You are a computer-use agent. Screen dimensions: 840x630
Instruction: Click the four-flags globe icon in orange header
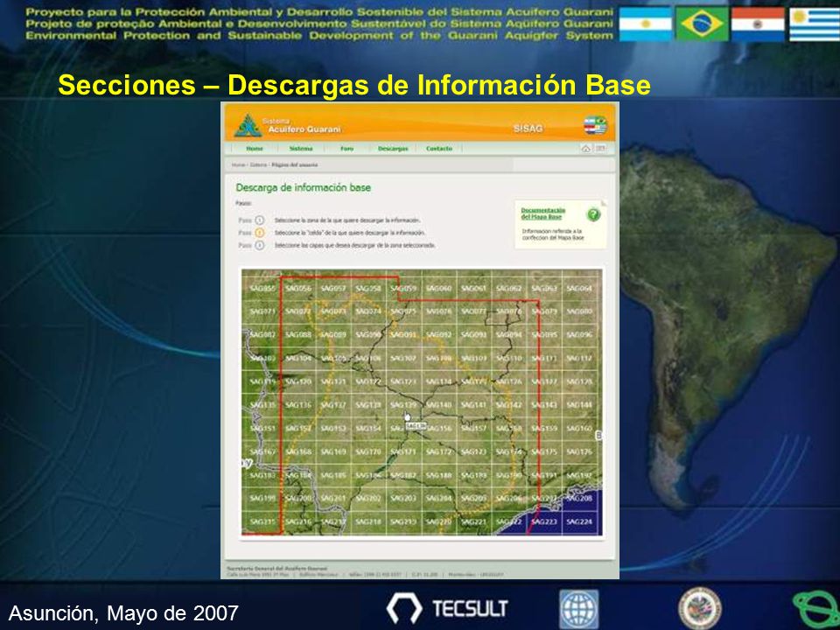(x=595, y=125)
